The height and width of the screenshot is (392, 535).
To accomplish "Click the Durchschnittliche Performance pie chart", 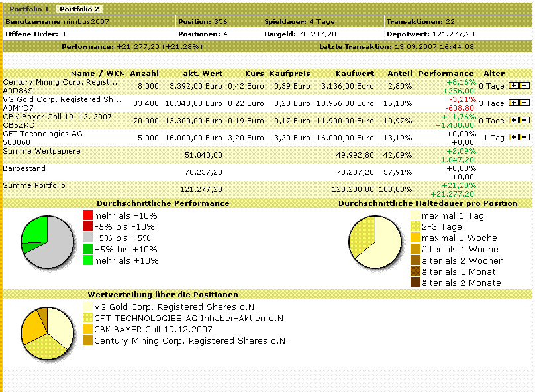I will (x=44, y=240).
